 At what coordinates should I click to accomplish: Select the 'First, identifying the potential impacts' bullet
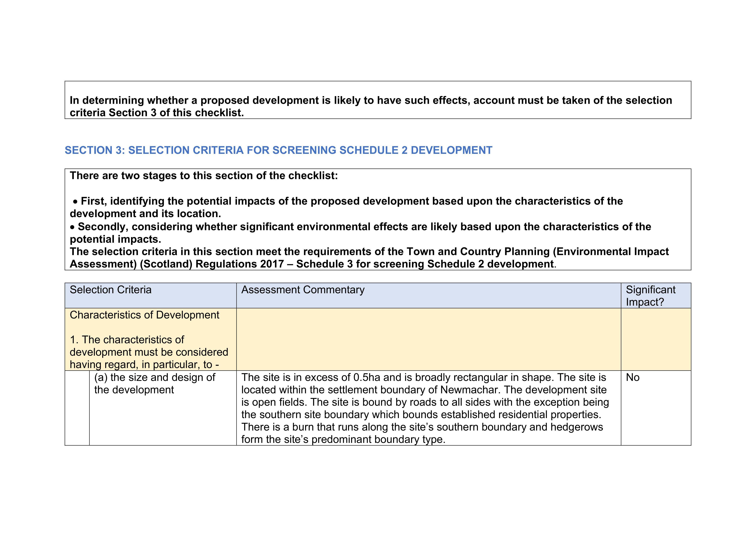[x=346, y=207]
